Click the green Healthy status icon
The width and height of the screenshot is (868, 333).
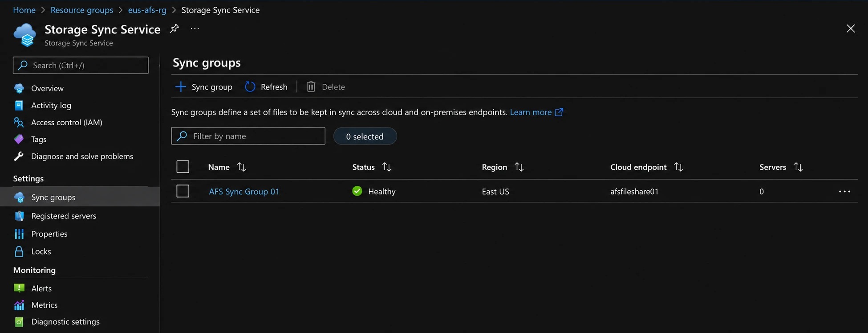tap(357, 191)
